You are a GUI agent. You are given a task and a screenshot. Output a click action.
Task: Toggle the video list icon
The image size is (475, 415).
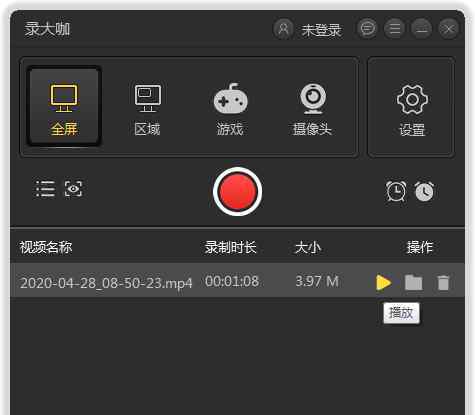point(45,189)
